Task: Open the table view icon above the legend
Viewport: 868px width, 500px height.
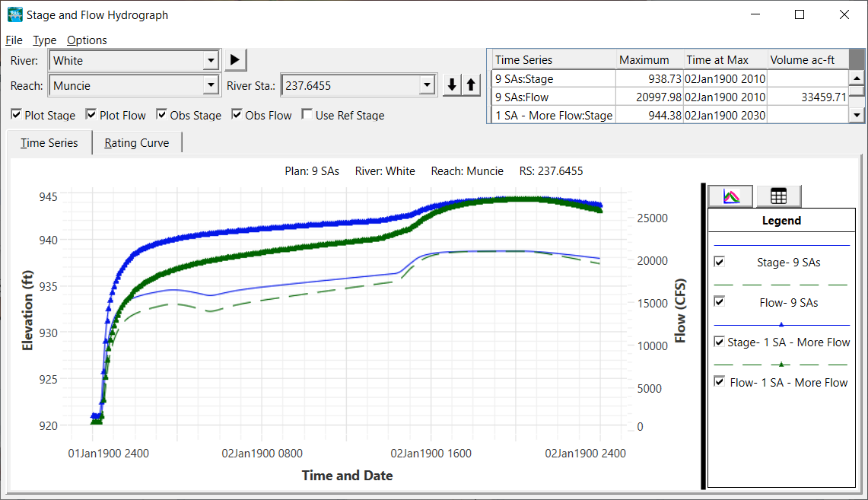Action: [x=778, y=196]
